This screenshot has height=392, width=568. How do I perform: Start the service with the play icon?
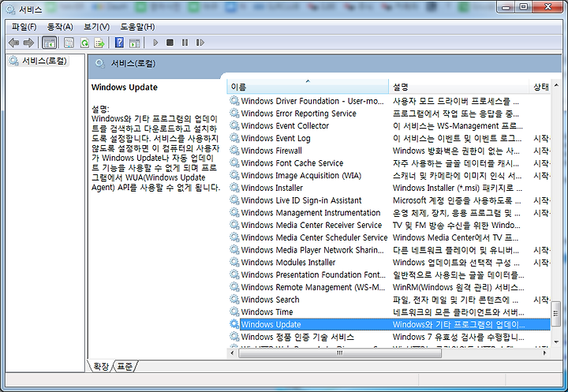(x=155, y=43)
